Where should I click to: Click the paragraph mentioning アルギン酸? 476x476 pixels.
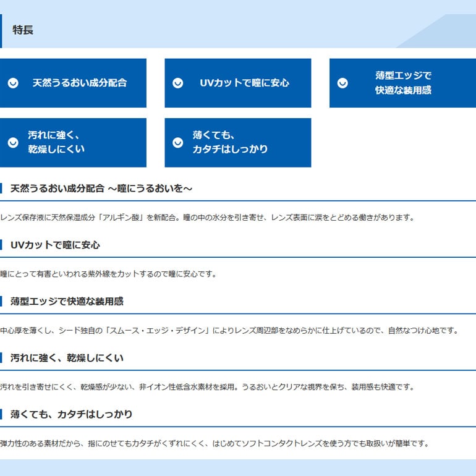point(206,218)
